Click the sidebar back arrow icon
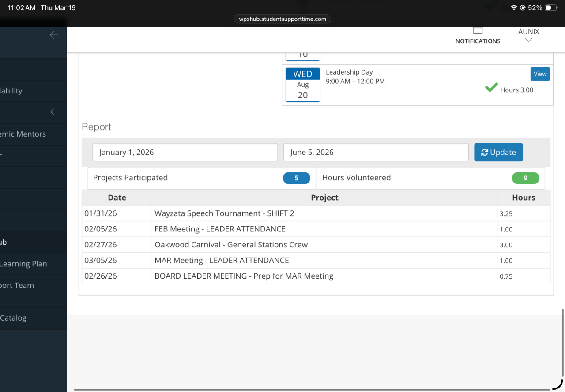565x392 pixels. tap(53, 35)
